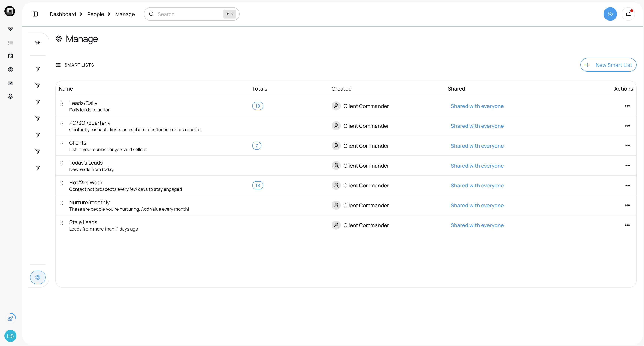Click the 7 total badge for Clients
This screenshot has height=346, width=644.
pos(256,146)
